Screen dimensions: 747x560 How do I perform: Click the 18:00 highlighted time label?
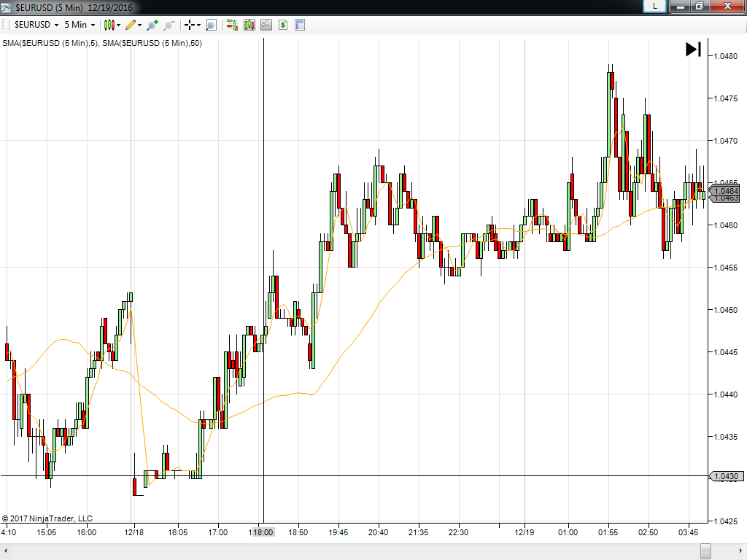(263, 532)
